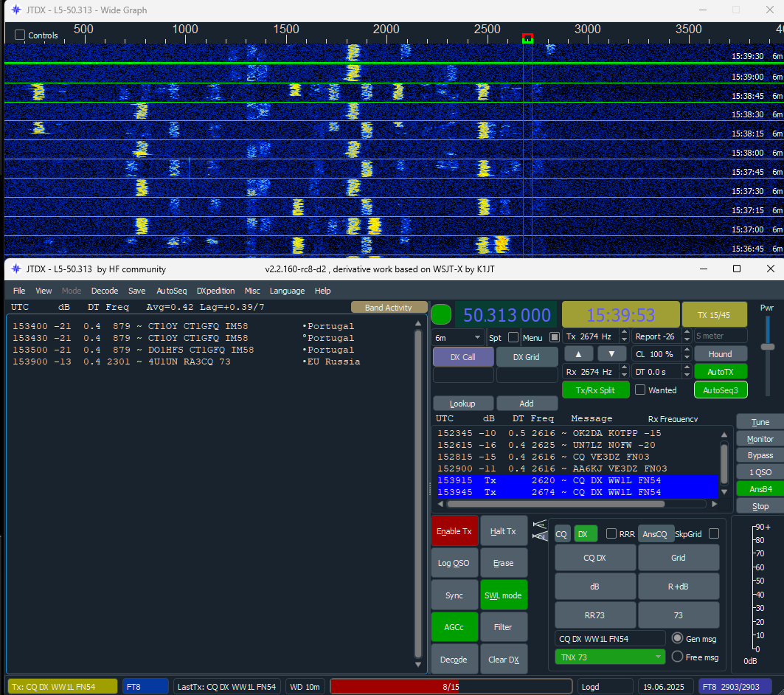Click the Halt Tx button
The width and height of the screenshot is (784, 695).
503,531
